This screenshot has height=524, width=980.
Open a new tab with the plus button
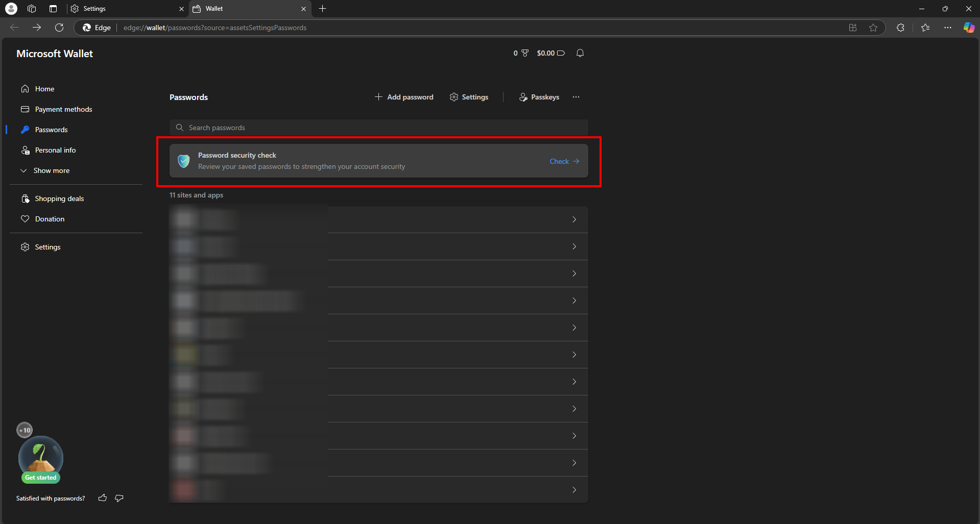coord(322,9)
